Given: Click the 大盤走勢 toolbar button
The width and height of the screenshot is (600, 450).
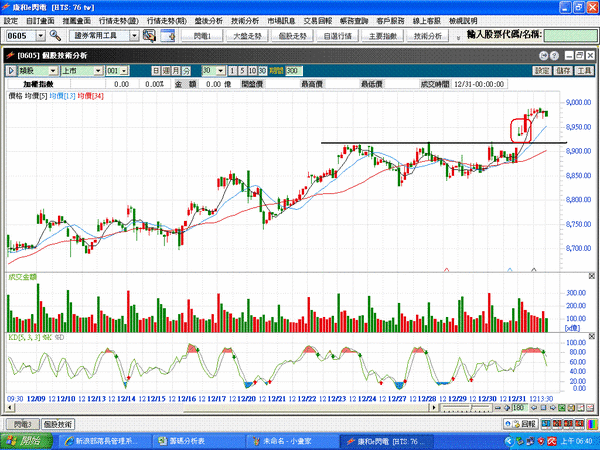Looking at the screenshot, I should tap(247, 36).
